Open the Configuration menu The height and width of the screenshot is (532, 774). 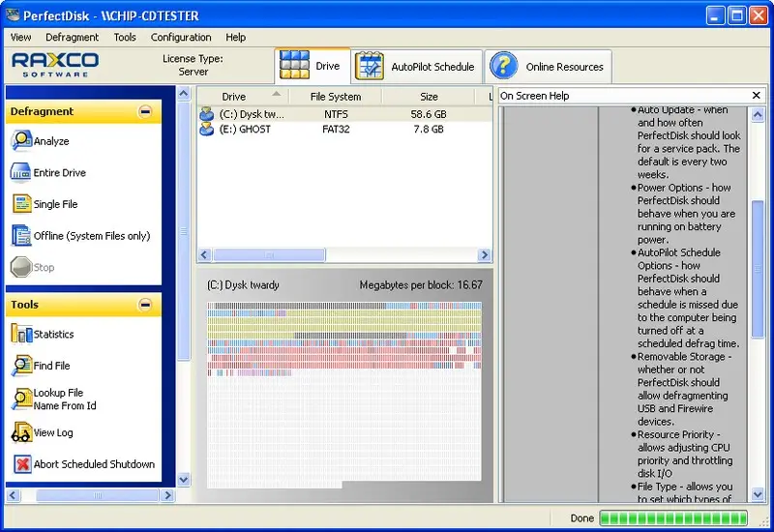click(181, 37)
